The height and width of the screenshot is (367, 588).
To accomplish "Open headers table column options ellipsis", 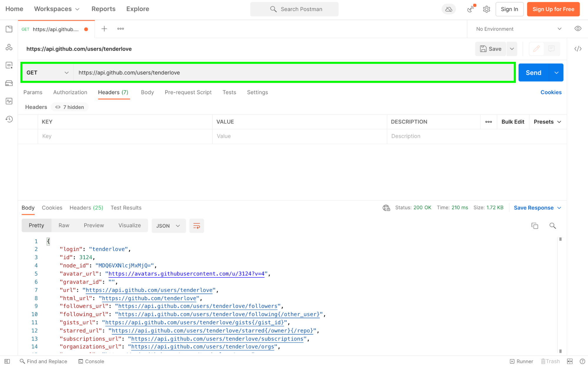I will pyautogui.click(x=489, y=122).
